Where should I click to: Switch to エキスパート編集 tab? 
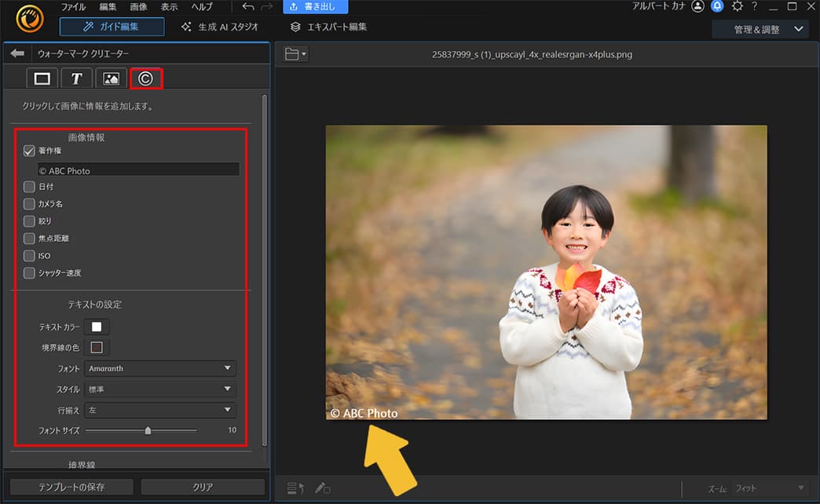[x=329, y=27]
